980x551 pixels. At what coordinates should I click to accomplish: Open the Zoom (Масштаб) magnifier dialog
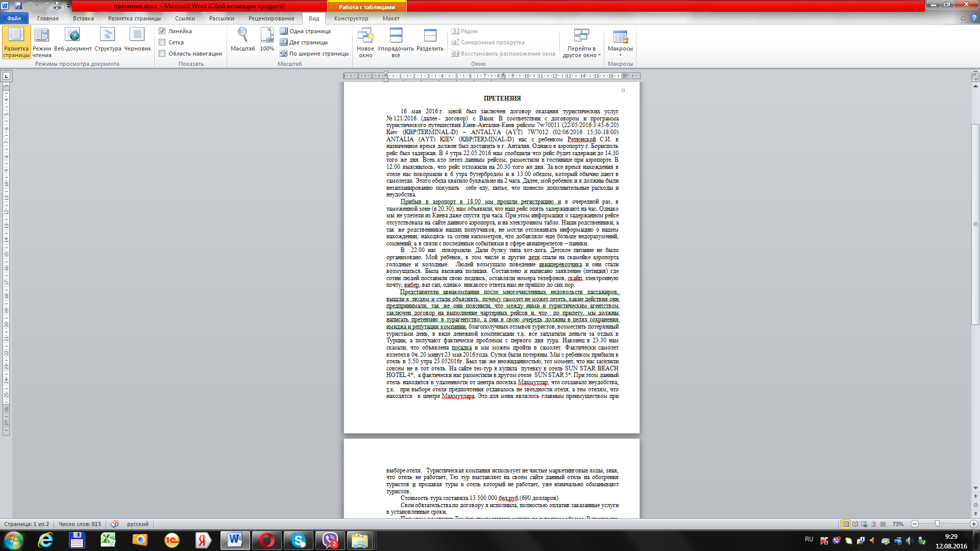[242, 36]
